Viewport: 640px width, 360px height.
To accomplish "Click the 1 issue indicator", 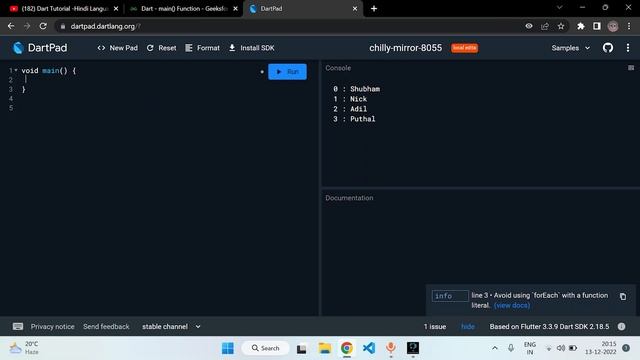I will [435, 327].
